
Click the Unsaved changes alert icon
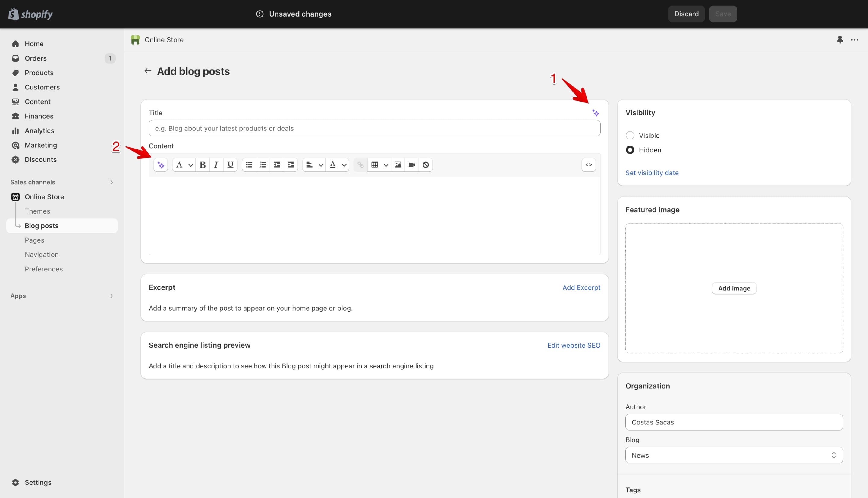pos(260,14)
